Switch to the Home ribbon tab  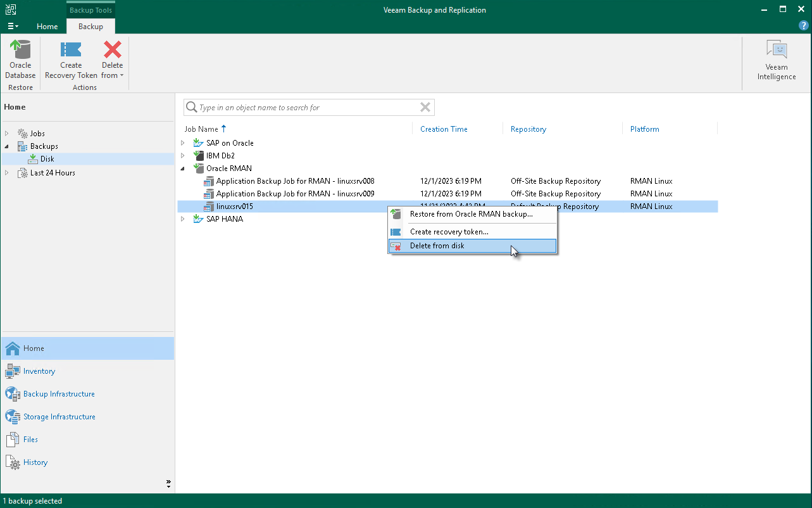coord(47,27)
